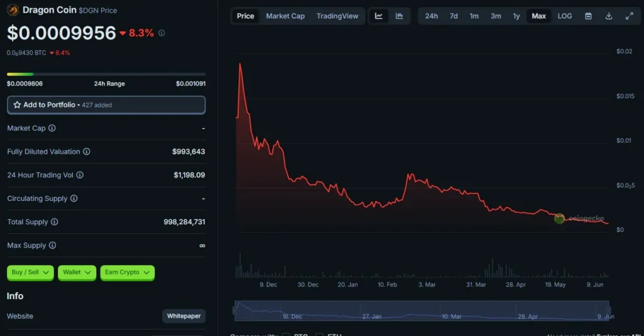
Task: Click the BTC price 0.0₈9430 BTC
Action: point(26,53)
